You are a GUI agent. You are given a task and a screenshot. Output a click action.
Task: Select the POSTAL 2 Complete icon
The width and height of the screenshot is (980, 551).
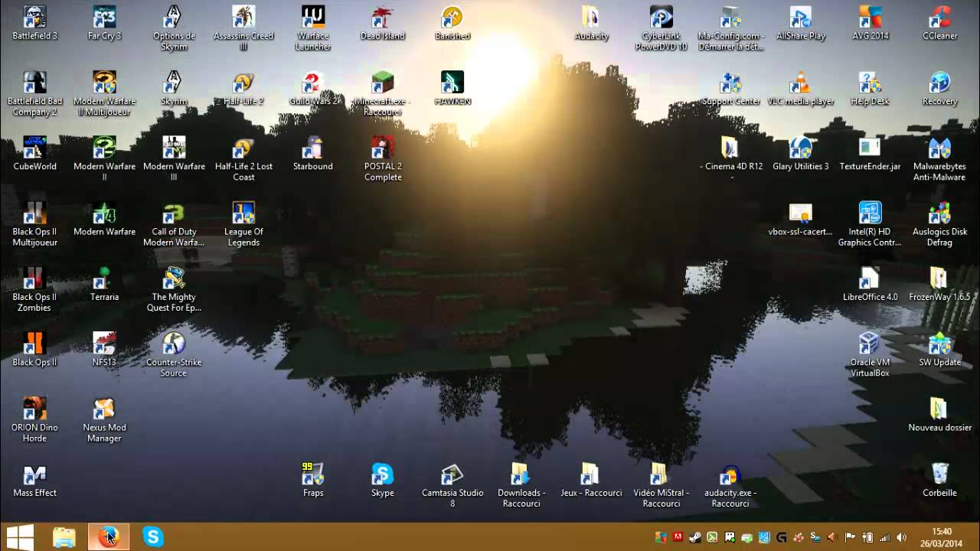point(383,147)
